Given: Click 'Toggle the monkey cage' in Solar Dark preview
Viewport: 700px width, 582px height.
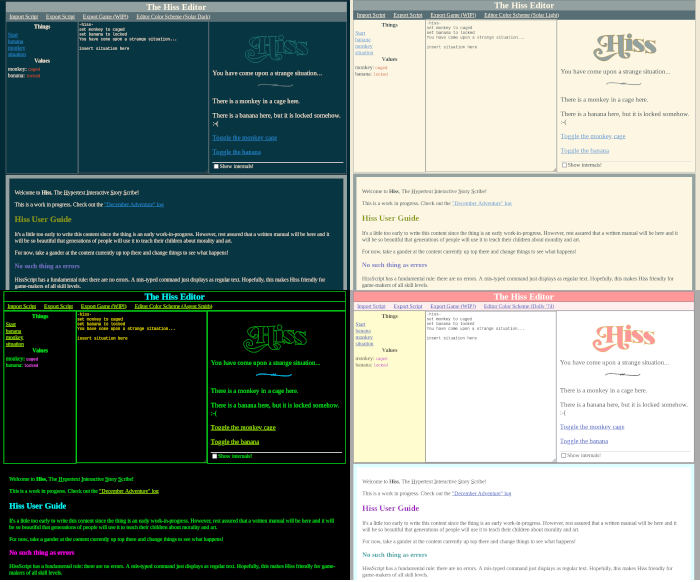Looking at the screenshot, I should pyautogui.click(x=245, y=137).
